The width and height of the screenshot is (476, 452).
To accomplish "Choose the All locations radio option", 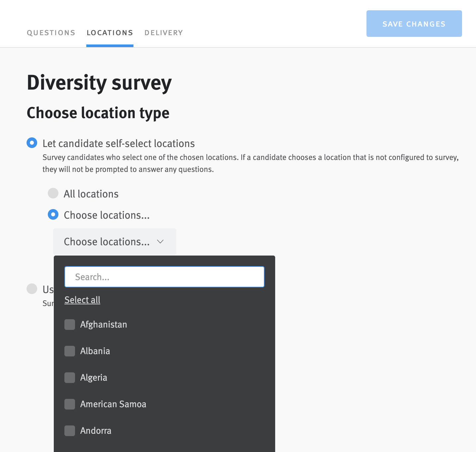I will (x=53, y=193).
